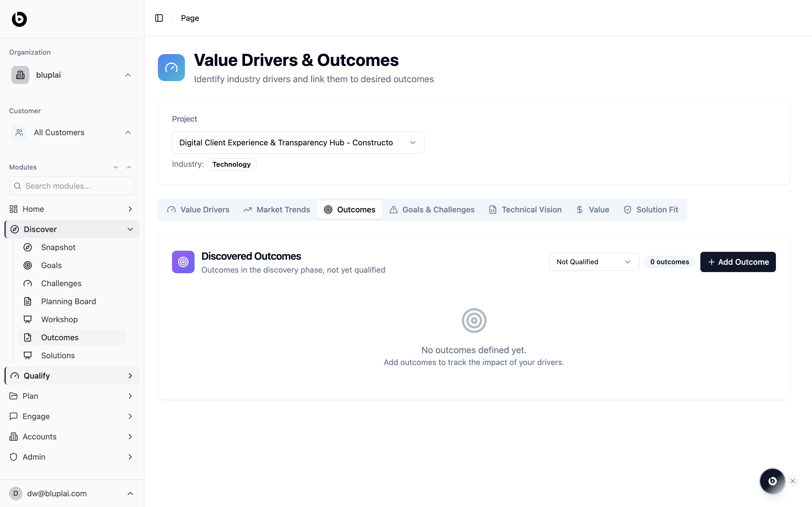Click the Workshop presentation icon
Screen dimensions: 812x507
[28, 319]
